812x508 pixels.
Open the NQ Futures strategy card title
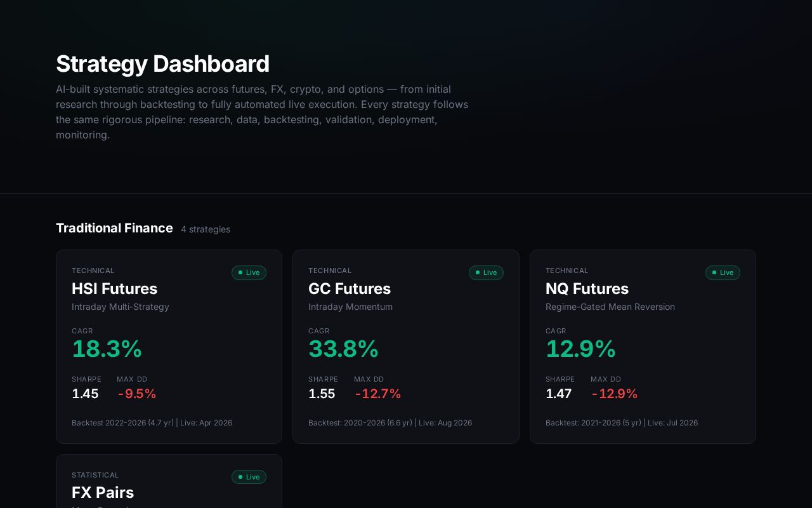[x=587, y=288]
